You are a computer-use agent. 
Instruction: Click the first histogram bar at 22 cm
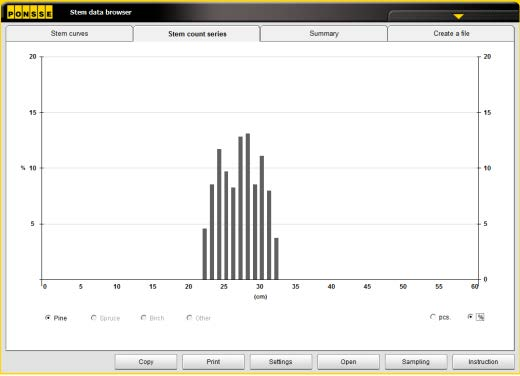(x=205, y=254)
